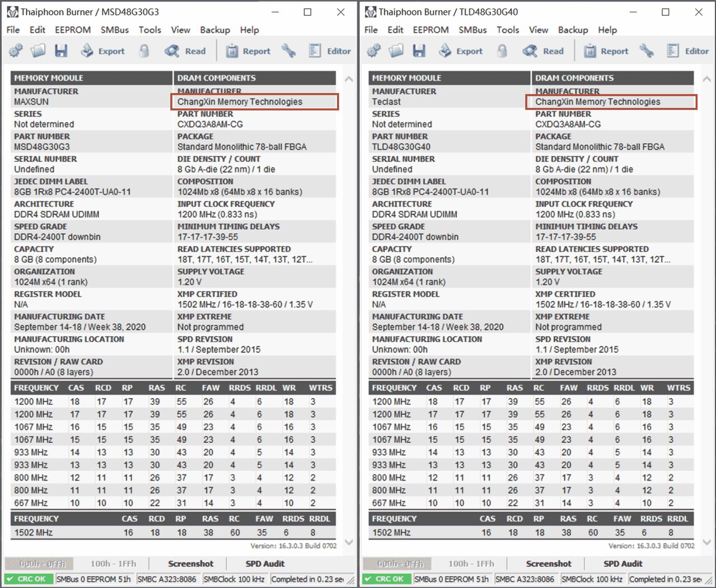Click Teclast manufacturer value in TLD48G30G40 window
The width and height of the screenshot is (716, 588).
pyautogui.click(x=386, y=102)
